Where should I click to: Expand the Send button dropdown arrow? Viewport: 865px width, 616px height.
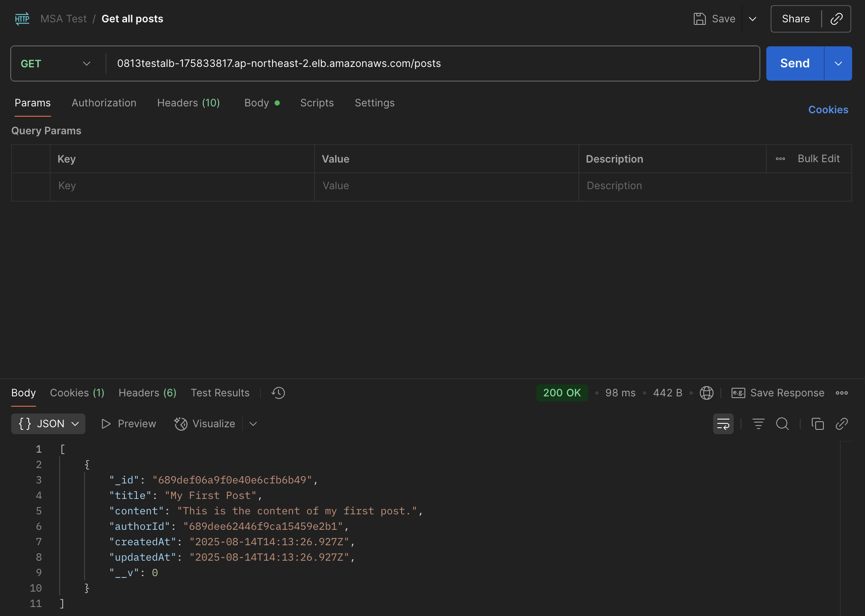click(x=838, y=63)
